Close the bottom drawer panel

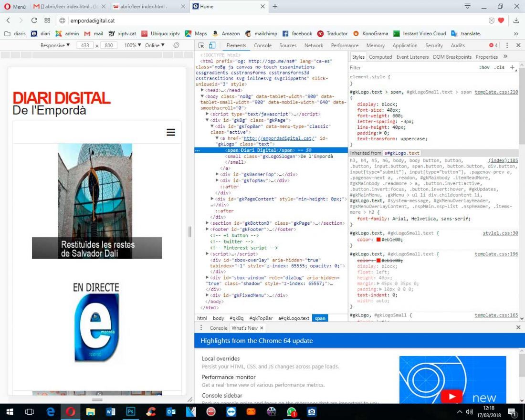coord(518,327)
